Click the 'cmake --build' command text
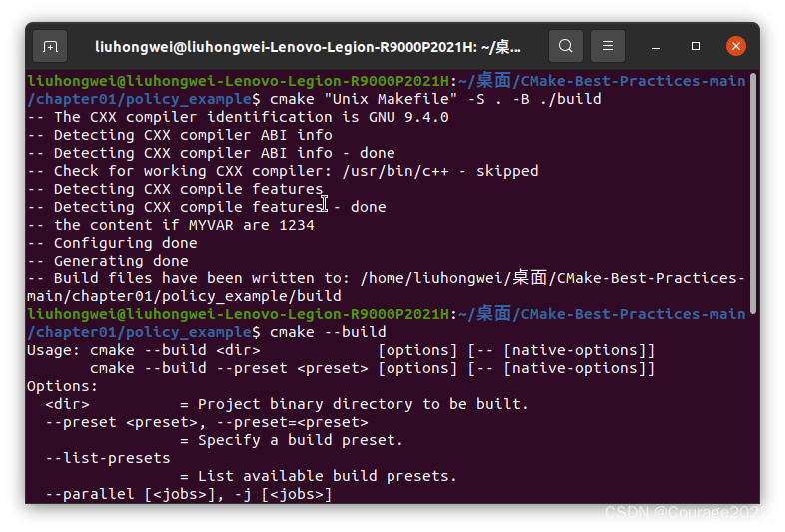The height and width of the screenshot is (532, 785). [x=328, y=332]
